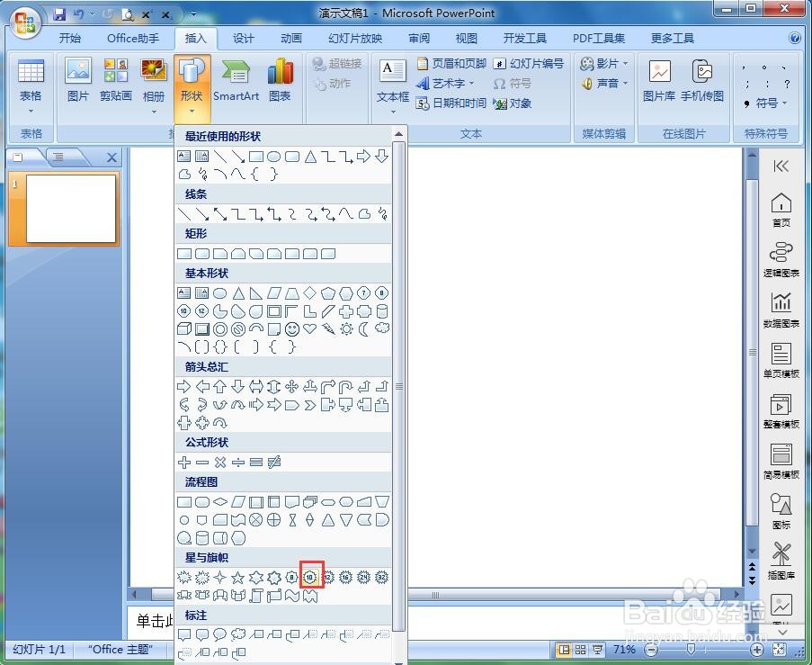The height and width of the screenshot is (665, 812).
Task: Select slide 1 thumbnail
Action: point(71,209)
